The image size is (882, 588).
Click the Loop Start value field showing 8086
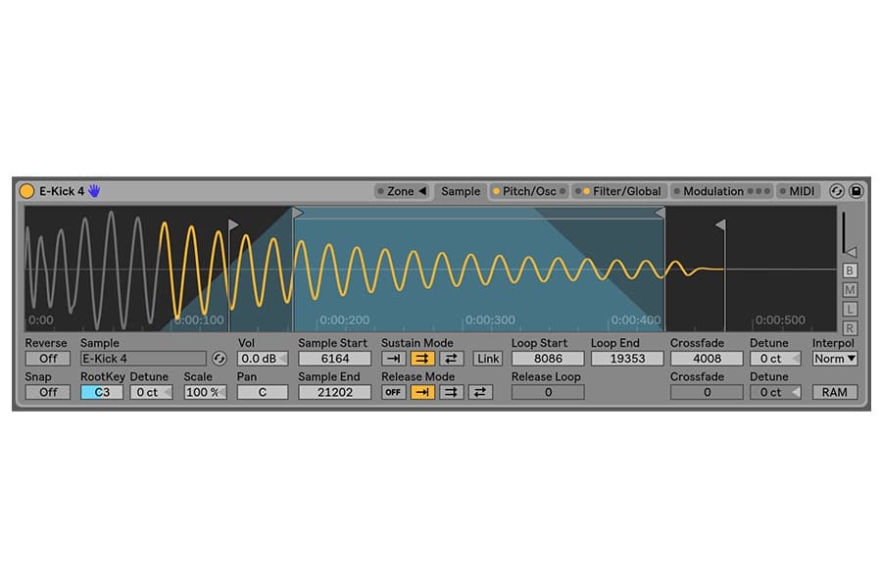[x=546, y=358]
